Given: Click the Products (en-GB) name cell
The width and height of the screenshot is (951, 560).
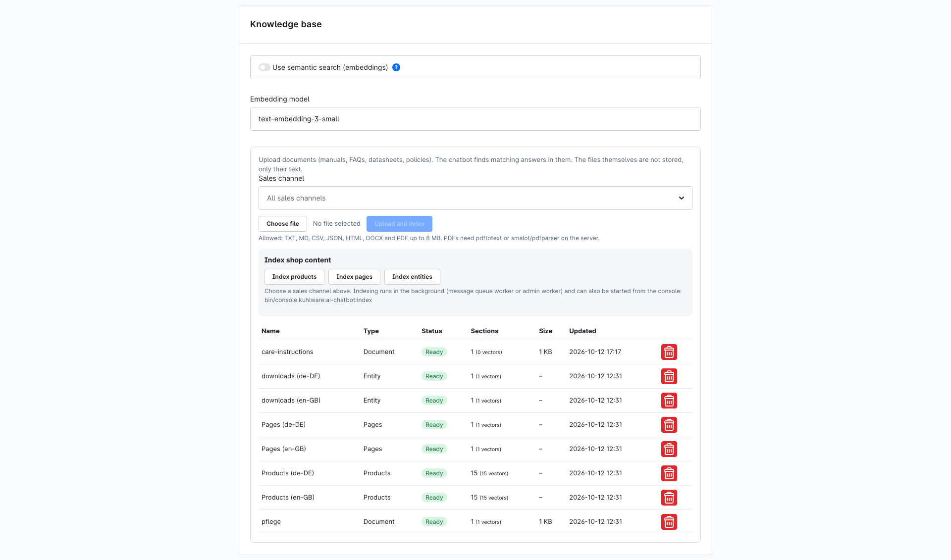Looking at the screenshot, I should click(288, 498).
